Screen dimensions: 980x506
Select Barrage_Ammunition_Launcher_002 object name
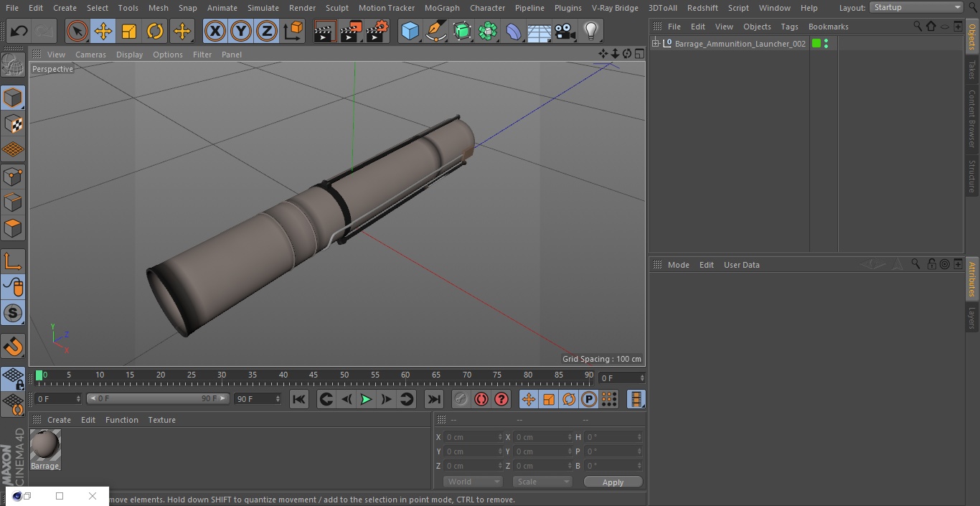coord(740,44)
